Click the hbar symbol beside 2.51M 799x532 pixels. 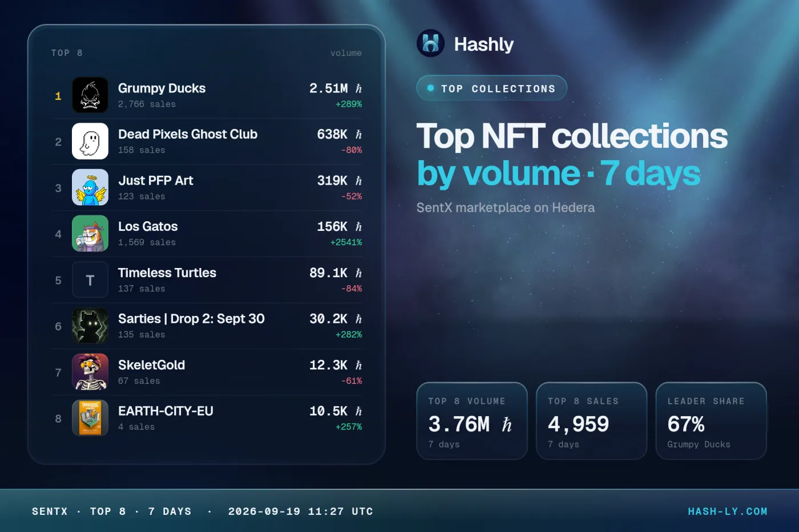pos(358,88)
